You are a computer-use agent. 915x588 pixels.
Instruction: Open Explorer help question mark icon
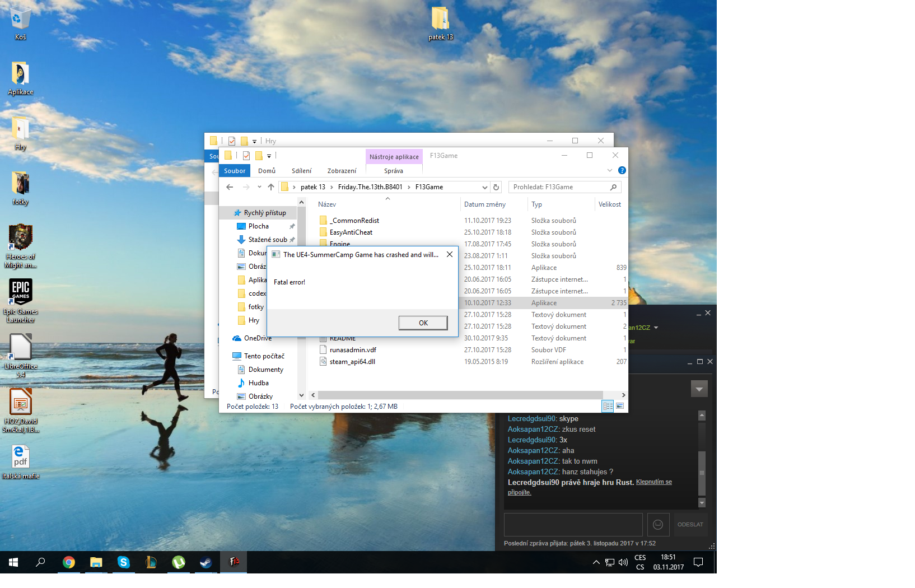click(x=622, y=170)
